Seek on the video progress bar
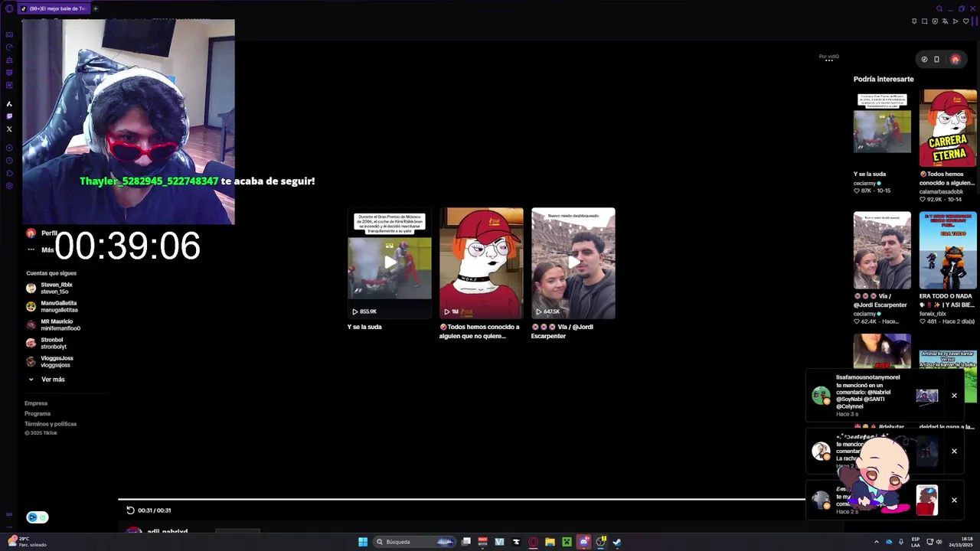The width and height of the screenshot is (980, 551). pos(461,500)
